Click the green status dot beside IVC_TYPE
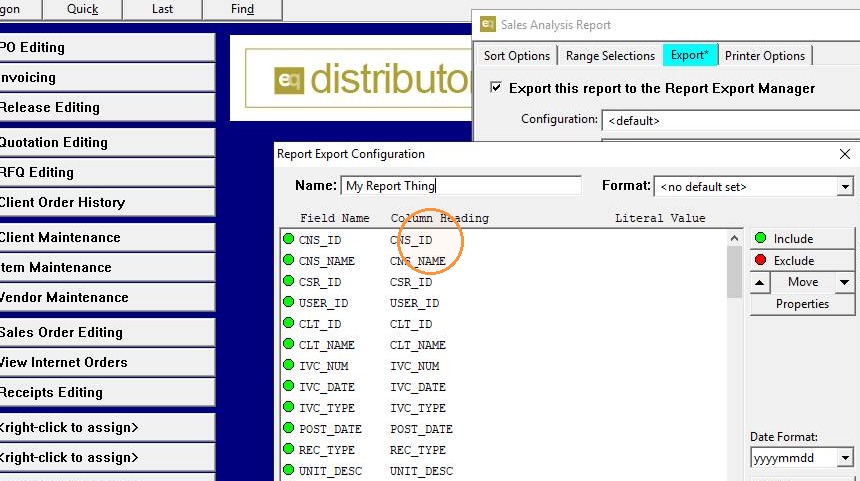The height and width of the screenshot is (481, 860). (x=288, y=407)
